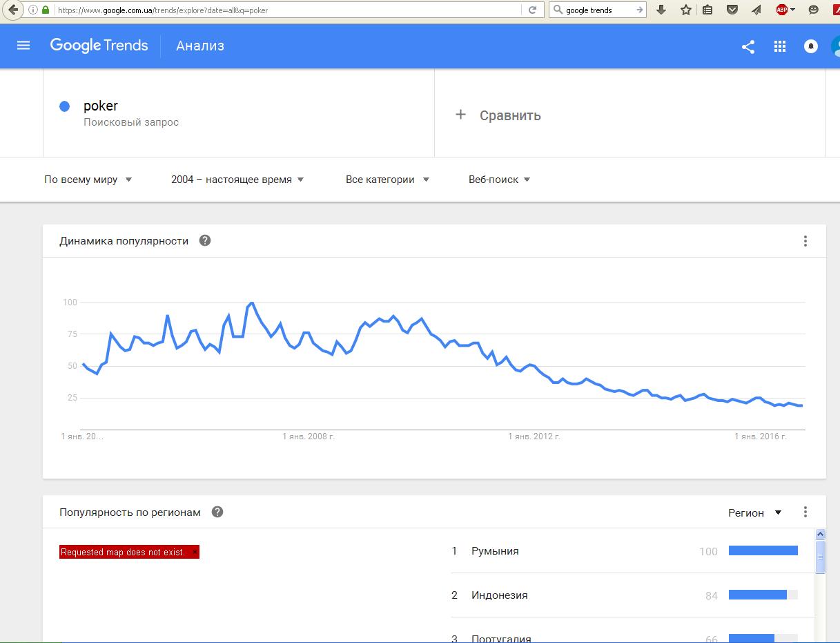Open more options for popularity chart
Screen dimensions: 840x643
(805, 241)
